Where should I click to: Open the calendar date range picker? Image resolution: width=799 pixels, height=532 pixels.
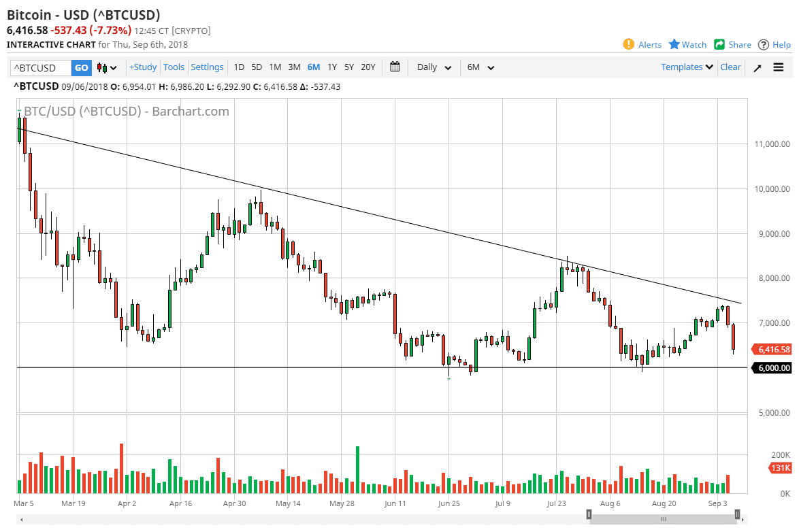point(395,67)
